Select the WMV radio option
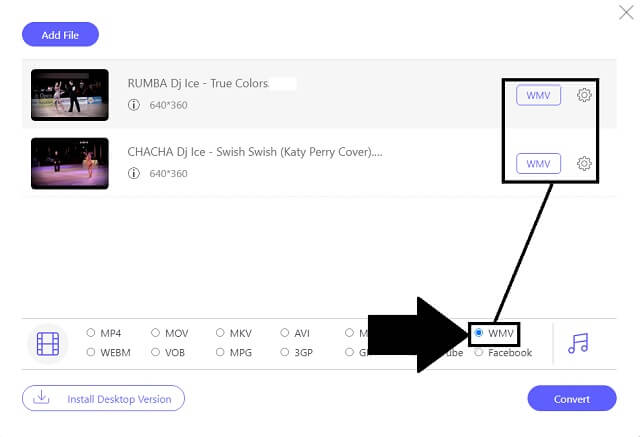Screen dimensions: 640x437 pos(479,333)
